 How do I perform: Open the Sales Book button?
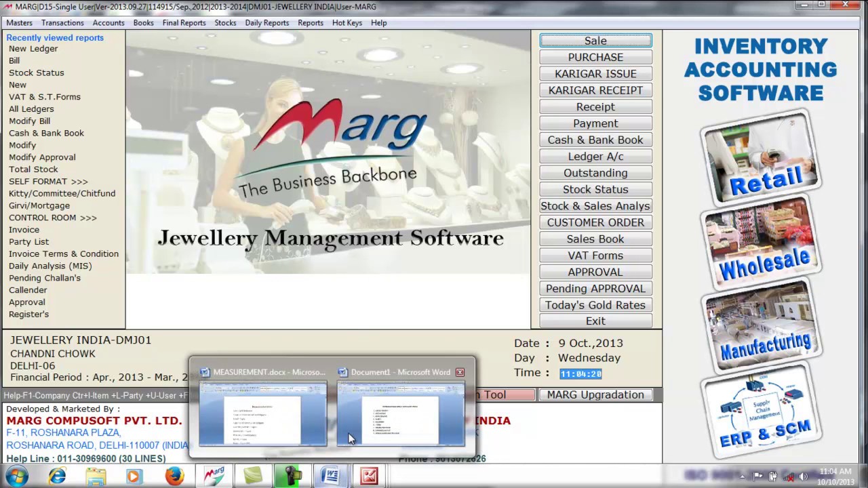[595, 239]
